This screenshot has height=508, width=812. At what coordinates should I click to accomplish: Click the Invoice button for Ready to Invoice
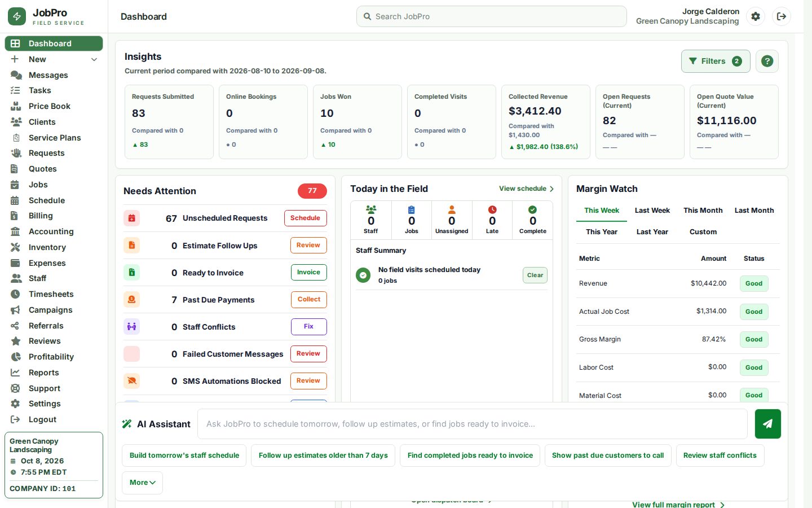(x=308, y=272)
